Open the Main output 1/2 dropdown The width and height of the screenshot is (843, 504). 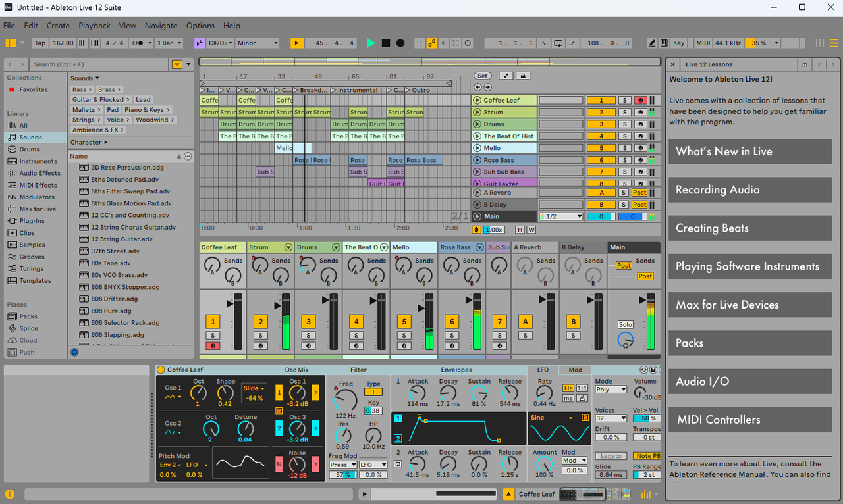[561, 216]
